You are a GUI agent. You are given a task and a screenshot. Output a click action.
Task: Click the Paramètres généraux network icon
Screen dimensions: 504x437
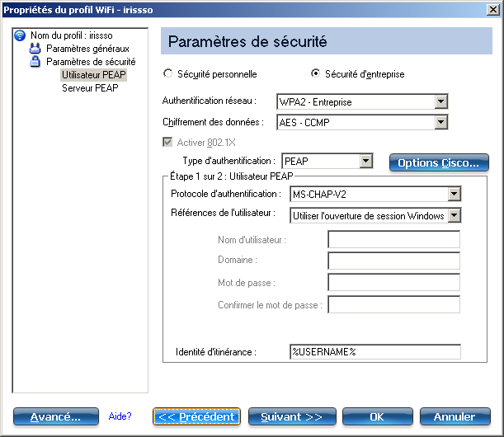(35, 49)
